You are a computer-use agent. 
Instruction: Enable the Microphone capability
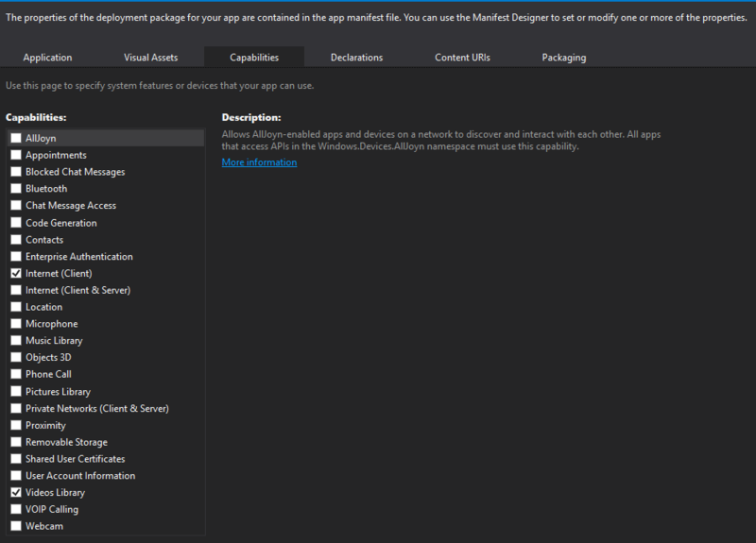click(16, 324)
